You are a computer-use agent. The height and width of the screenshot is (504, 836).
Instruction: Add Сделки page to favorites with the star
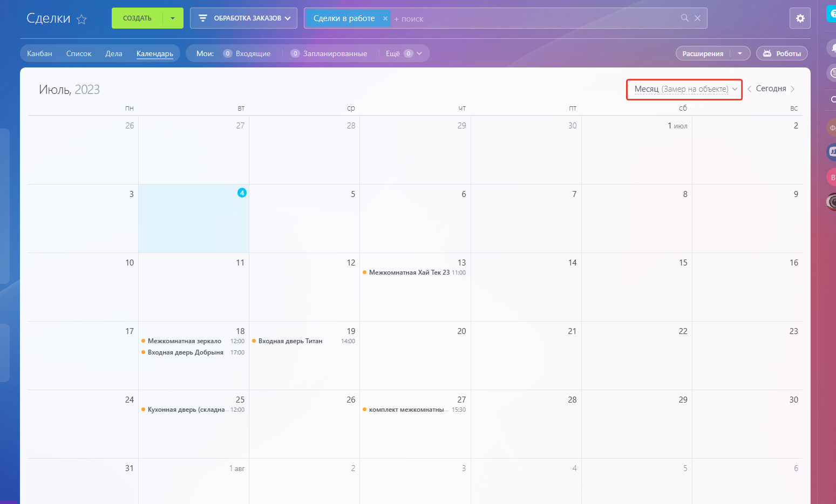click(x=81, y=19)
